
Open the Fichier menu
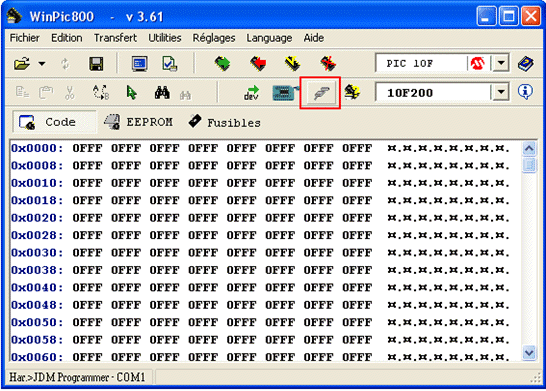[x=25, y=38]
